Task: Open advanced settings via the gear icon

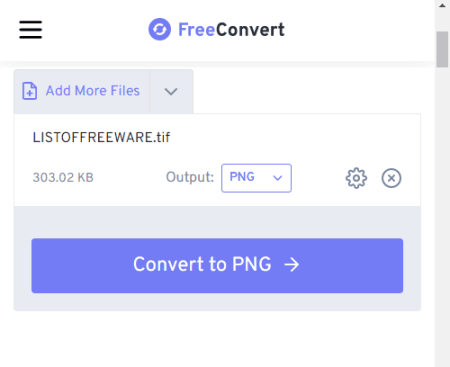Action: point(356,178)
